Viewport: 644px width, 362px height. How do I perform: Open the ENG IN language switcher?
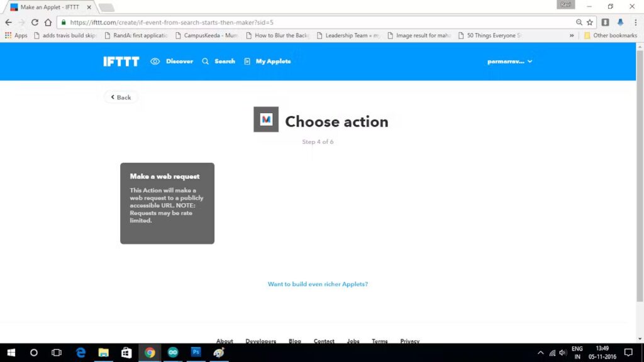coord(577,353)
